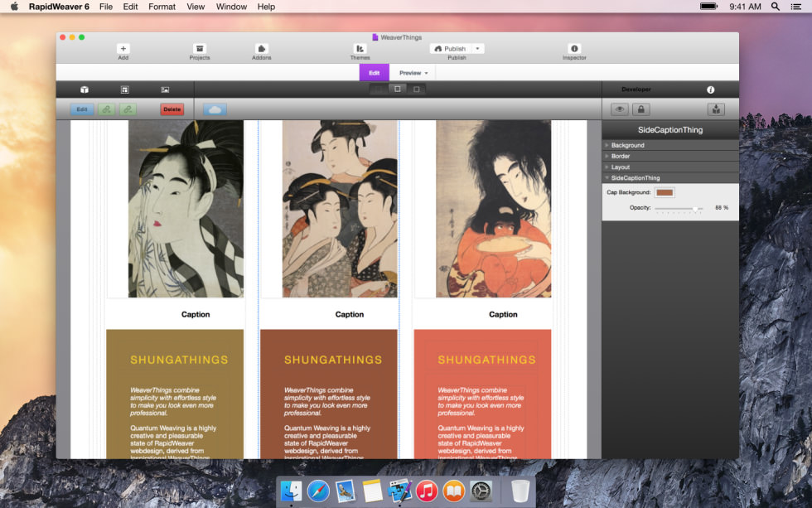Click the 88 % opacity value
Viewport: 812px width, 508px height.
[x=722, y=208]
